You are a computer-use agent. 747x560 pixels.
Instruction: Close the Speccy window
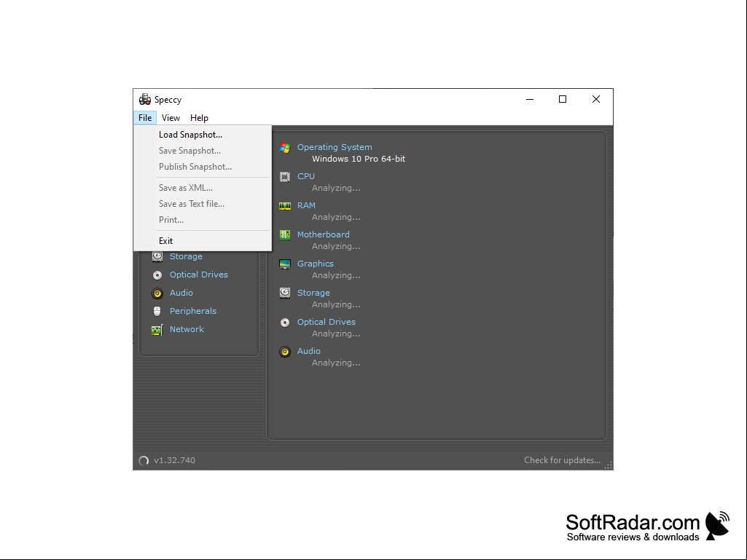click(596, 99)
